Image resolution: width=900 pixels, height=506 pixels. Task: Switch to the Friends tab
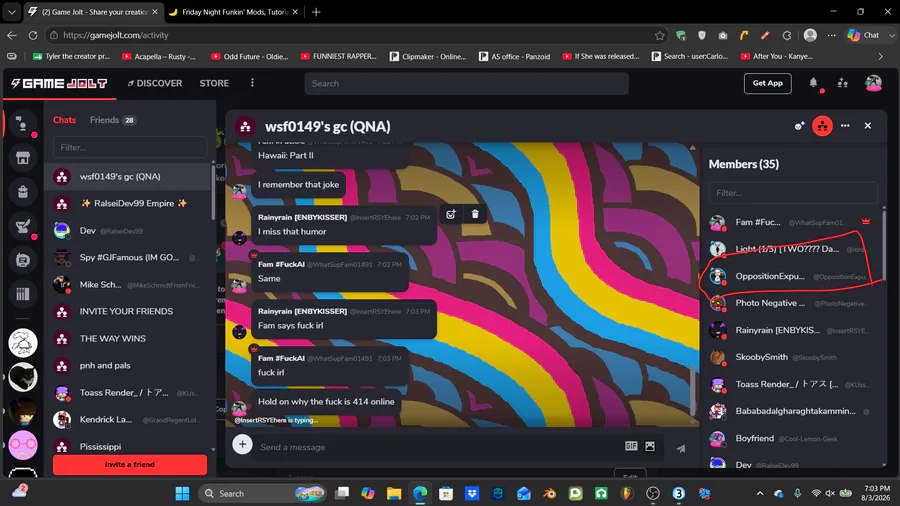112,120
